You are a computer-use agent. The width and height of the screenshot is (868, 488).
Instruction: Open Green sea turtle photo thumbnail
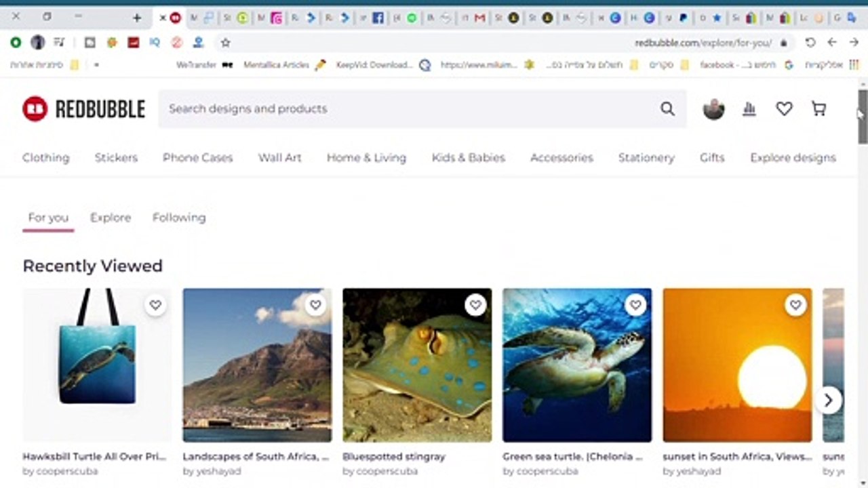[577, 365]
